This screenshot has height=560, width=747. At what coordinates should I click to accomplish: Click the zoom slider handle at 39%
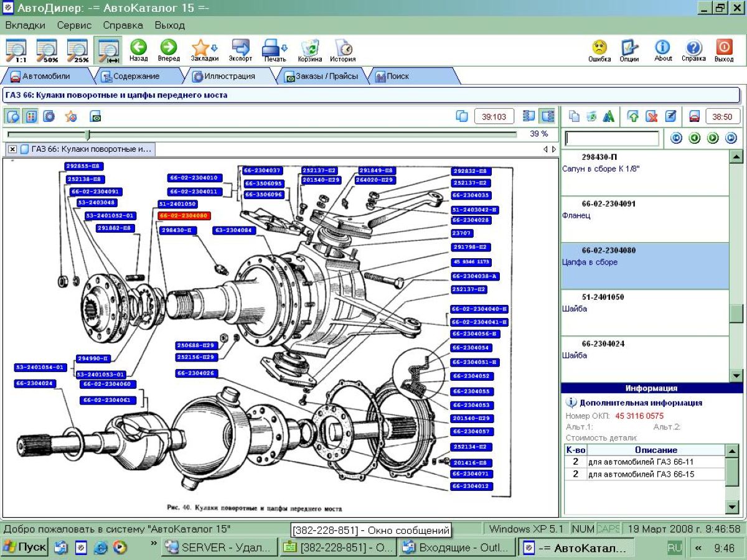click(87, 134)
